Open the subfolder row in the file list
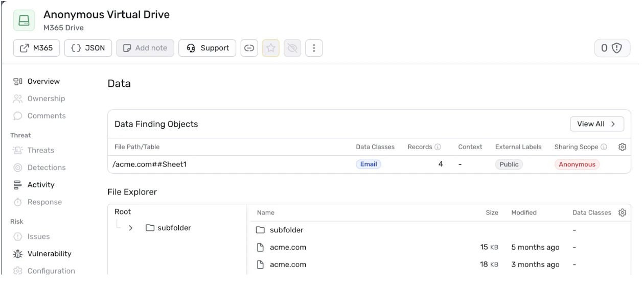The image size is (644, 289). [x=440, y=230]
